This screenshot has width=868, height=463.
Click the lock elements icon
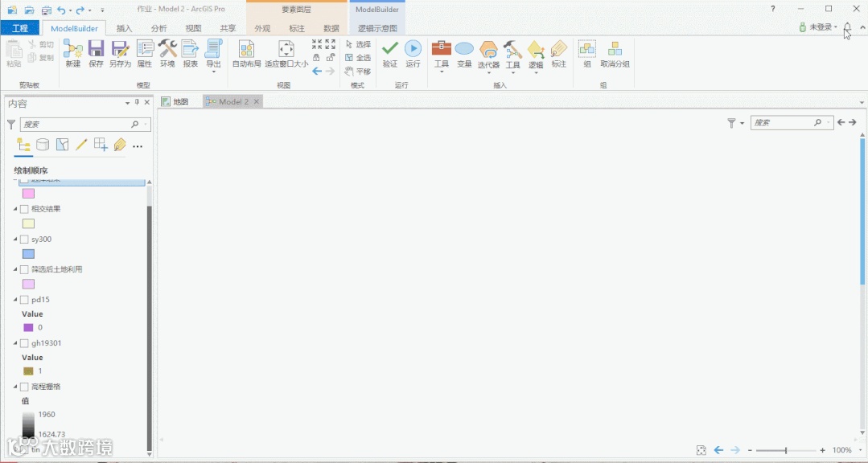[x=316, y=58]
